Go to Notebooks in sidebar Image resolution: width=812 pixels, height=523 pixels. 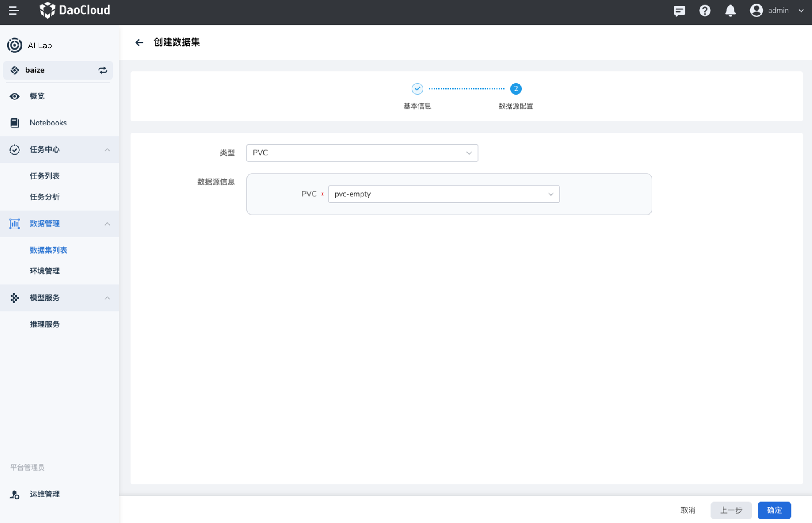click(48, 123)
